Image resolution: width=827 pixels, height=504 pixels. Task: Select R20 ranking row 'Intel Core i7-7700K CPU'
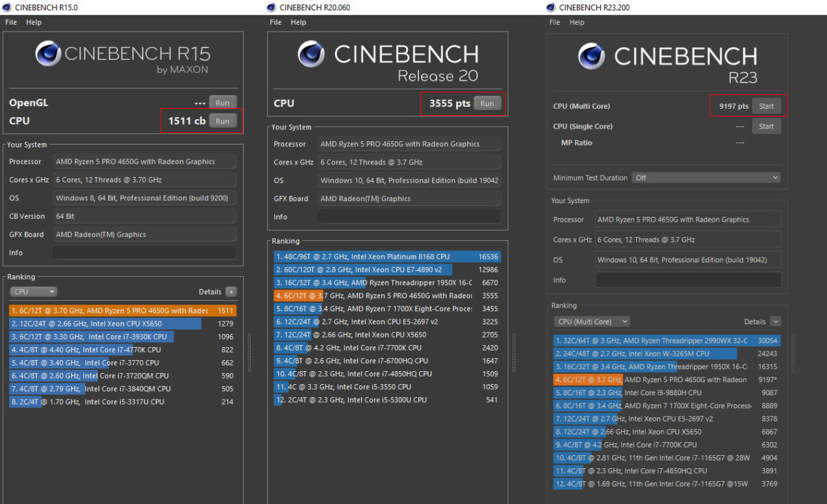[387, 348]
